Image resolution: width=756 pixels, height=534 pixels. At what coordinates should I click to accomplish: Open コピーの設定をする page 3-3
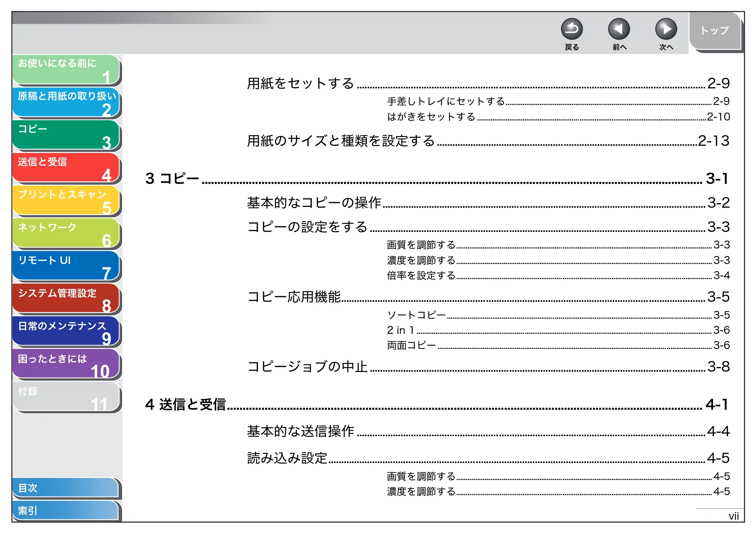(488, 227)
